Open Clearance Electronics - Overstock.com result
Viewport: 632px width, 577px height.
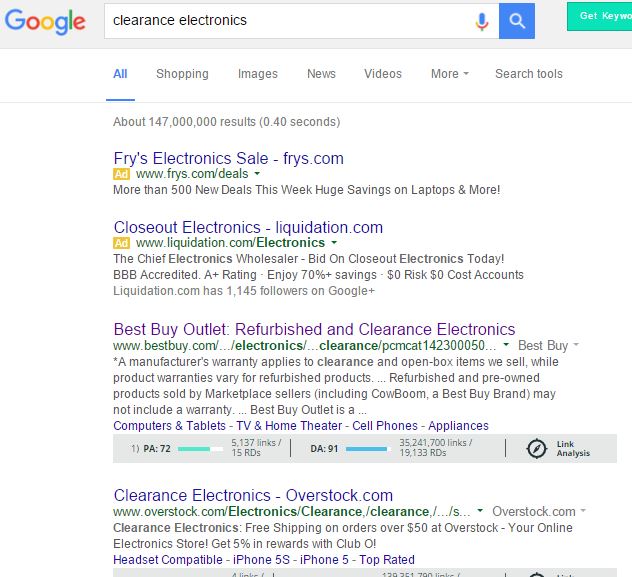tap(253, 495)
